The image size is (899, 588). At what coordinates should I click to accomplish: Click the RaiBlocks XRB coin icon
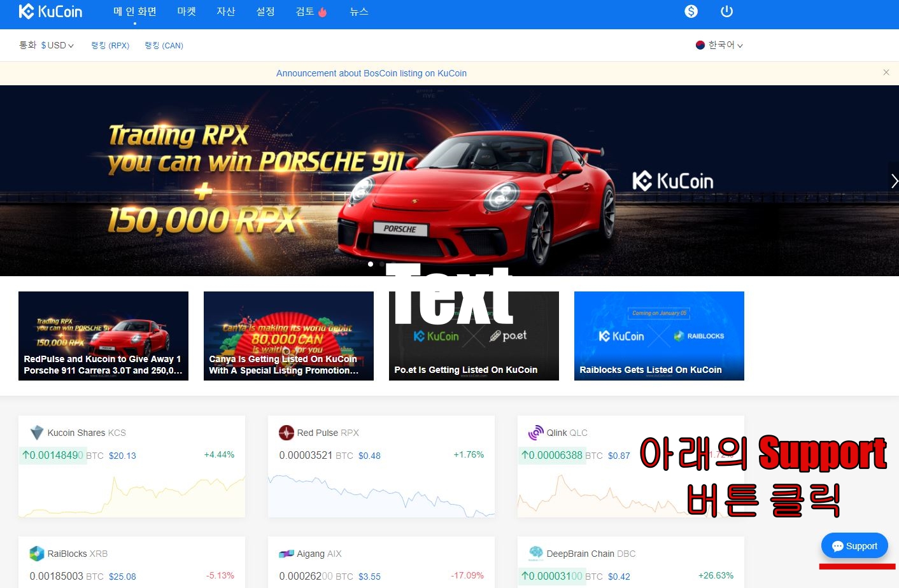tap(37, 554)
